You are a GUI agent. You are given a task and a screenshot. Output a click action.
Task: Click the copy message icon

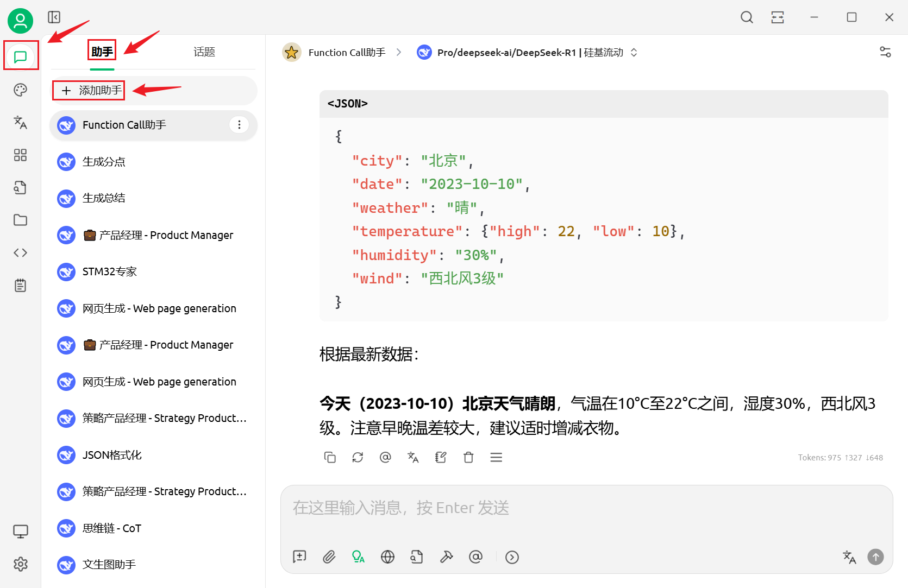point(330,457)
